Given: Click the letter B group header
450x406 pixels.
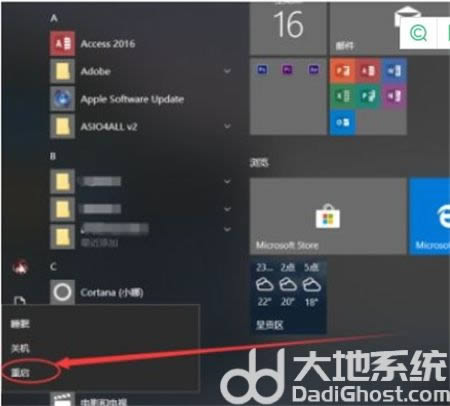Looking at the screenshot, I should coord(53,156).
